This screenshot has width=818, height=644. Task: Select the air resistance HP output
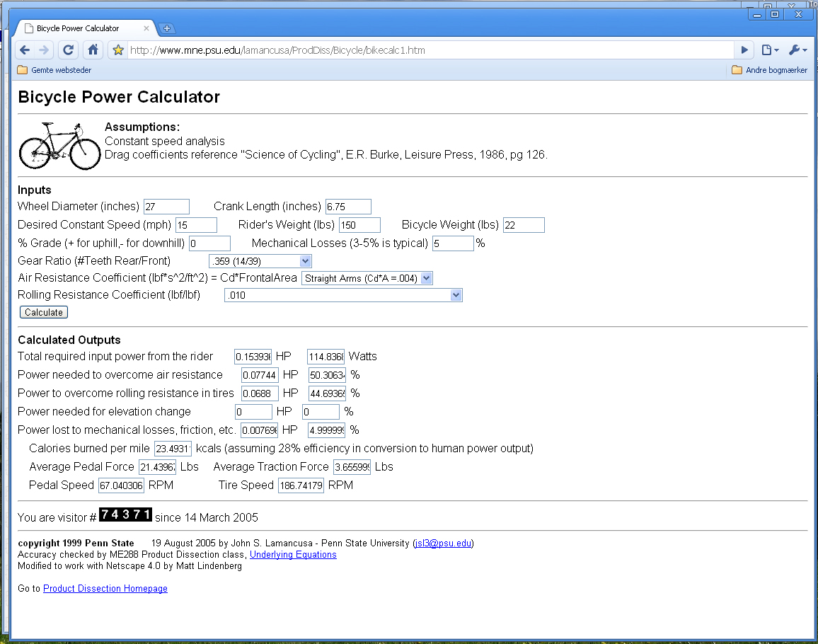260,374
